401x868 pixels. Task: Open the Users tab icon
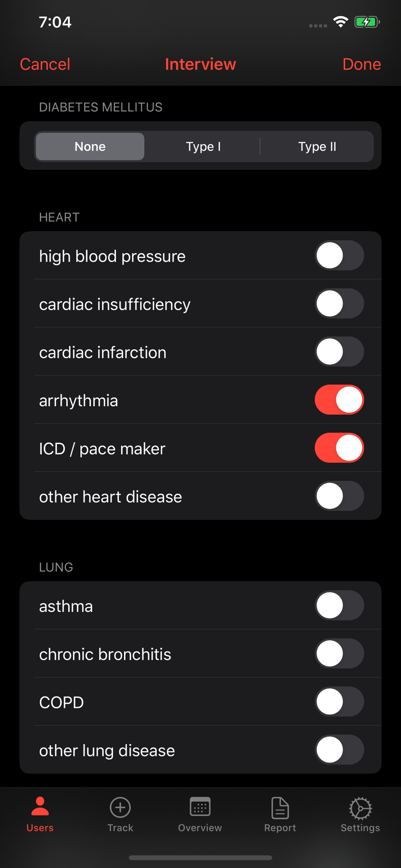point(40,806)
